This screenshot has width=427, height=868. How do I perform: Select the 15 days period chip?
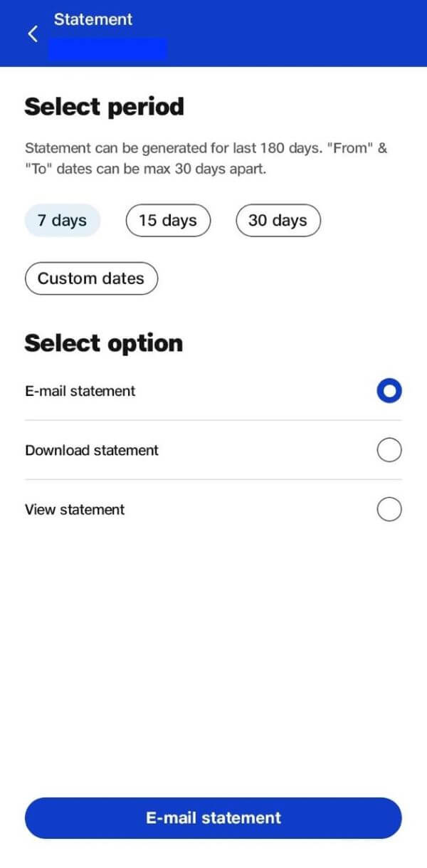[168, 220]
